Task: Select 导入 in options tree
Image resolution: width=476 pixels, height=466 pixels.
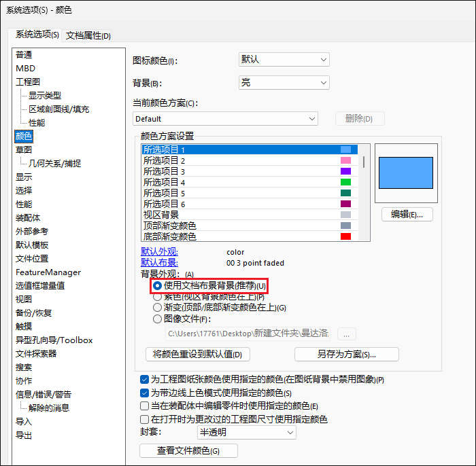Action: (x=24, y=422)
